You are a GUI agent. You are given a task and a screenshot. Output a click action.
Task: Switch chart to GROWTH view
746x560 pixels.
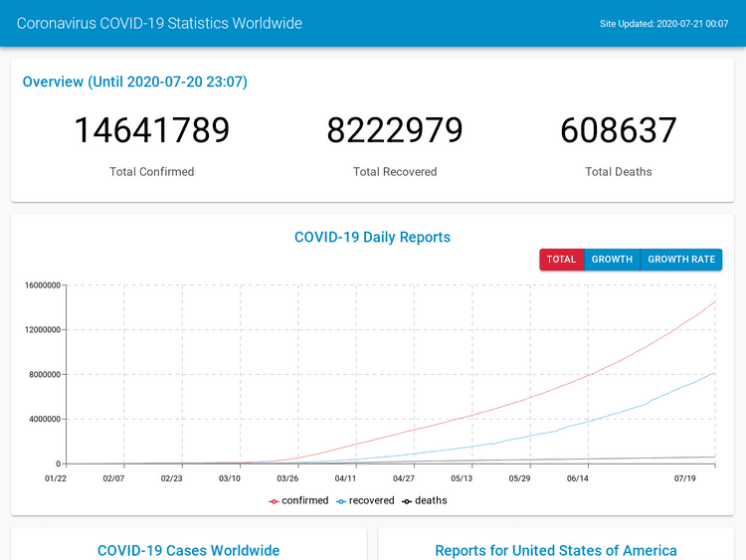(612, 260)
